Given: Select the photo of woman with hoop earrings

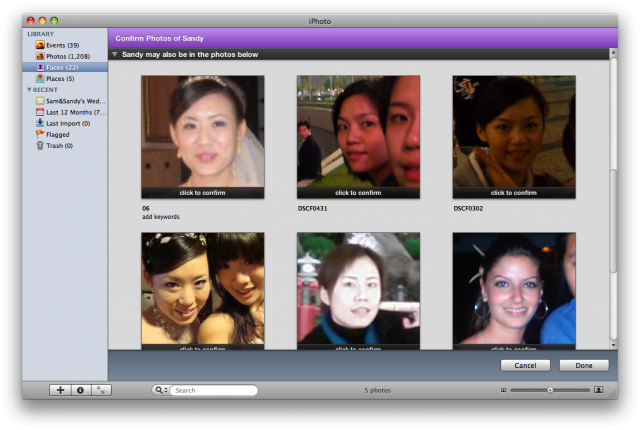Looking at the screenshot, I should click(514, 289).
